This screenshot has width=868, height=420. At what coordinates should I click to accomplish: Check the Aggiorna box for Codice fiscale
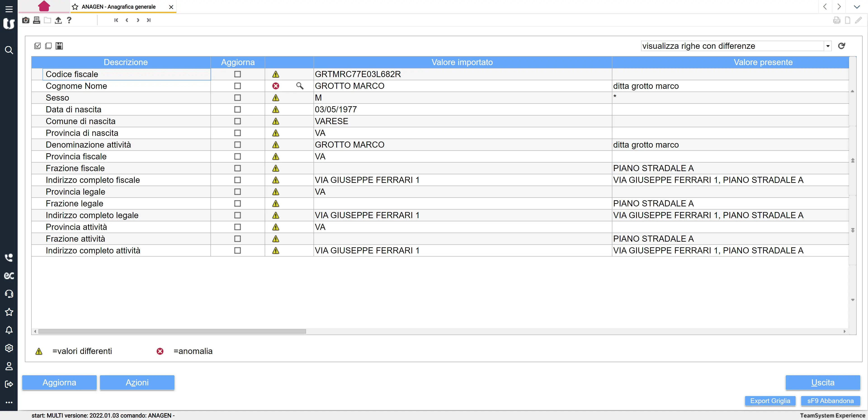[238, 74]
